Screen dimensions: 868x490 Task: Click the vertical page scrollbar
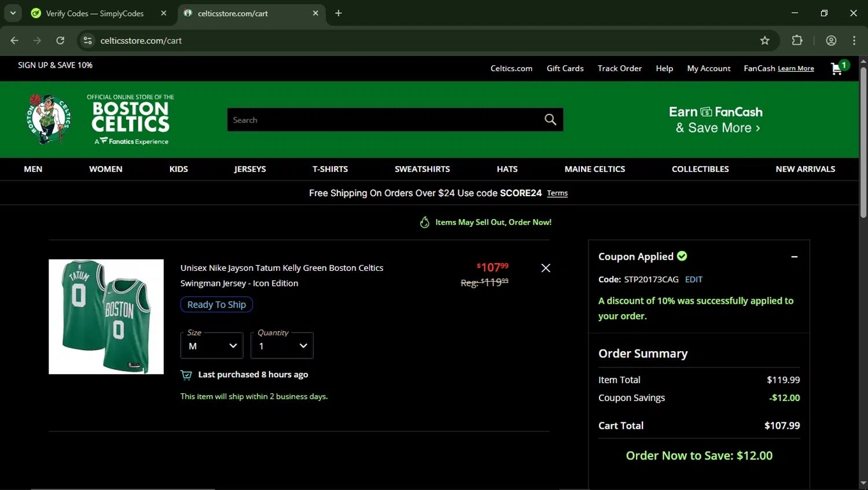click(863, 142)
